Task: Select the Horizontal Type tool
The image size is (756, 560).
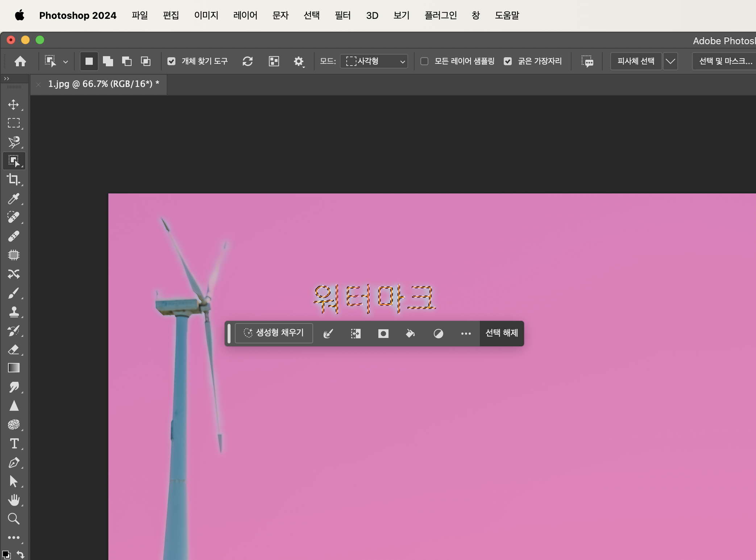Action: [14, 444]
